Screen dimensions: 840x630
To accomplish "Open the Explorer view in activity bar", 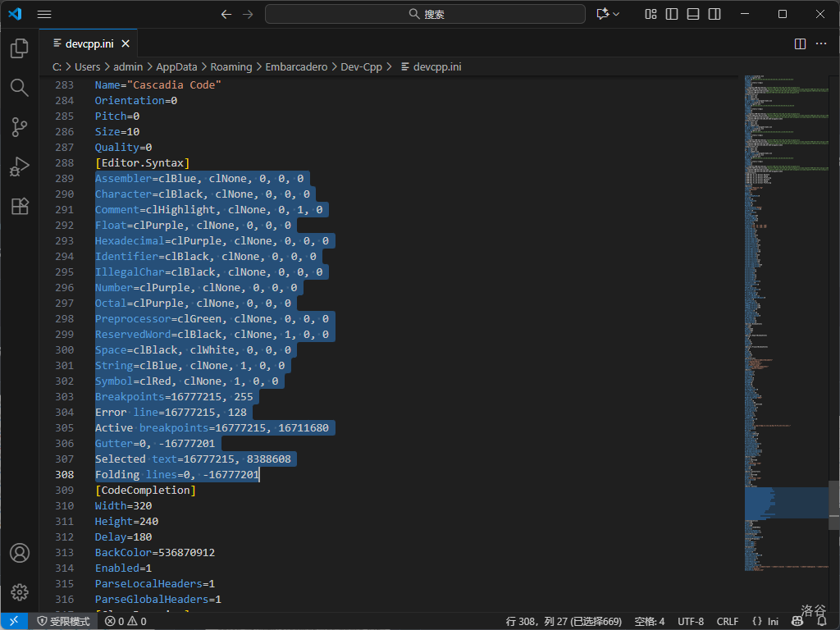I will 20,49.
